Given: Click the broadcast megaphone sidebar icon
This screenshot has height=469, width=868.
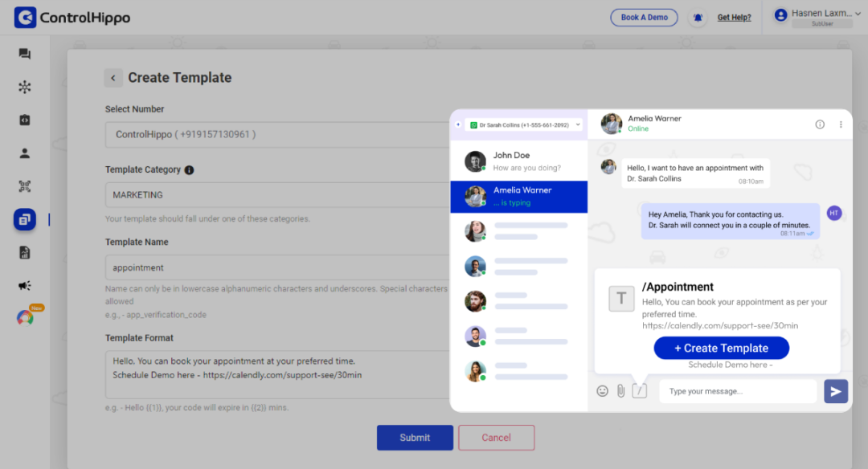Looking at the screenshot, I should point(24,285).
